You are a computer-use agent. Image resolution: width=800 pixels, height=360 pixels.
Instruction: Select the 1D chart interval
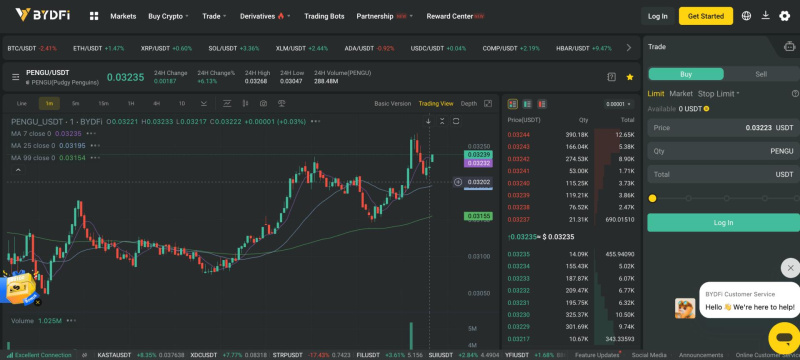(182, 104)
